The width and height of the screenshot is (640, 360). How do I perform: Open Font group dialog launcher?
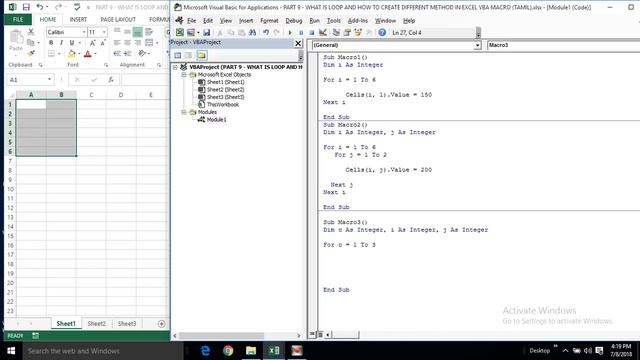coord(106,65)
